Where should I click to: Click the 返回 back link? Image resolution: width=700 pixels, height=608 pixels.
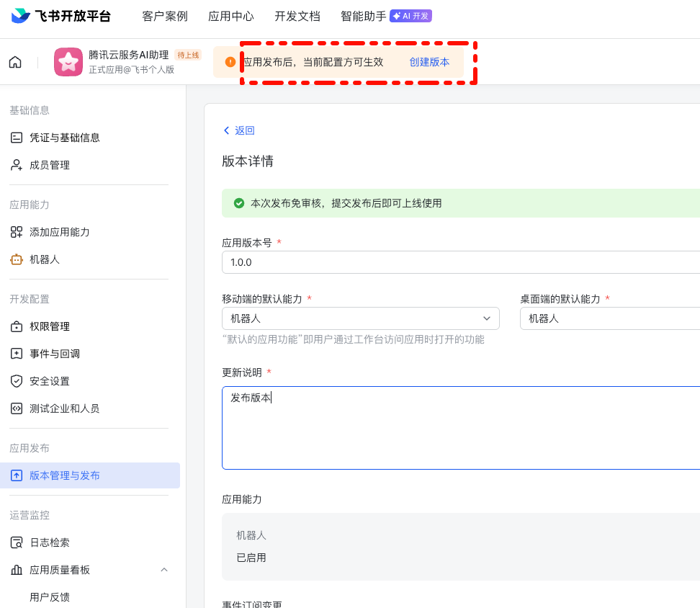[238, 130]
